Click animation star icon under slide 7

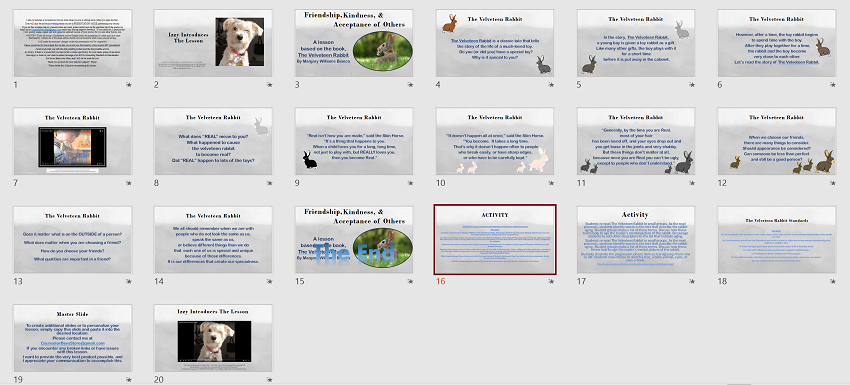[x=129, y=183]
